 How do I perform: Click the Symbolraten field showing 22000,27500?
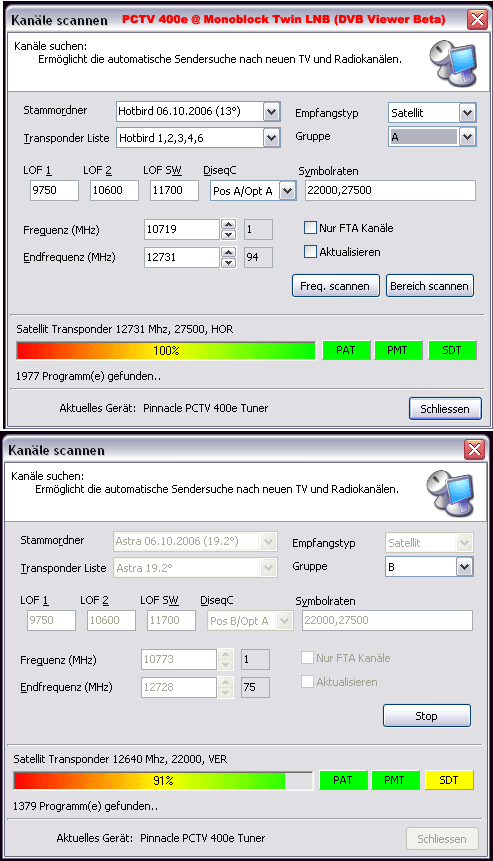(x=390, y=191)
